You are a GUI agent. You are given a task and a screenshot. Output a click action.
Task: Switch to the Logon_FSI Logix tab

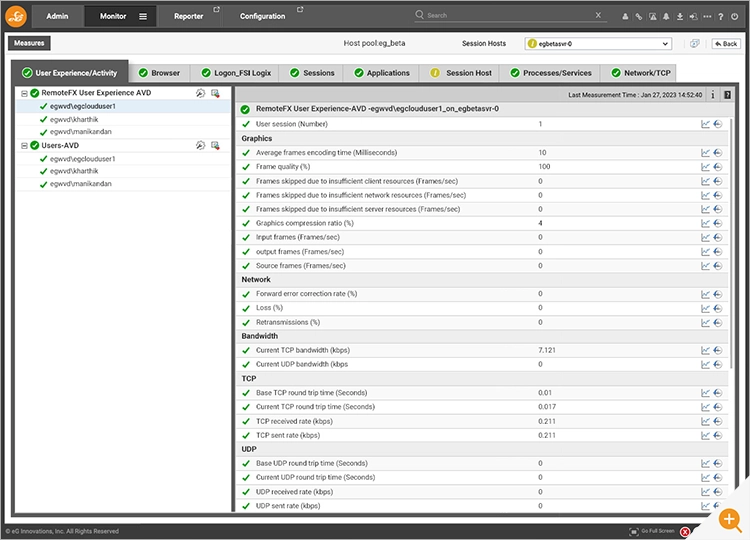(x=237, y=73)
